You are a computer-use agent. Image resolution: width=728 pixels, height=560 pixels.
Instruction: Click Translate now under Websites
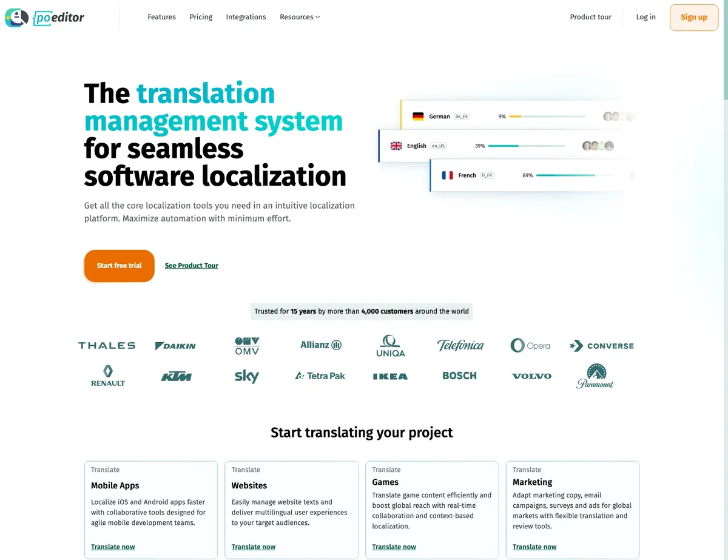pos(254,547)
